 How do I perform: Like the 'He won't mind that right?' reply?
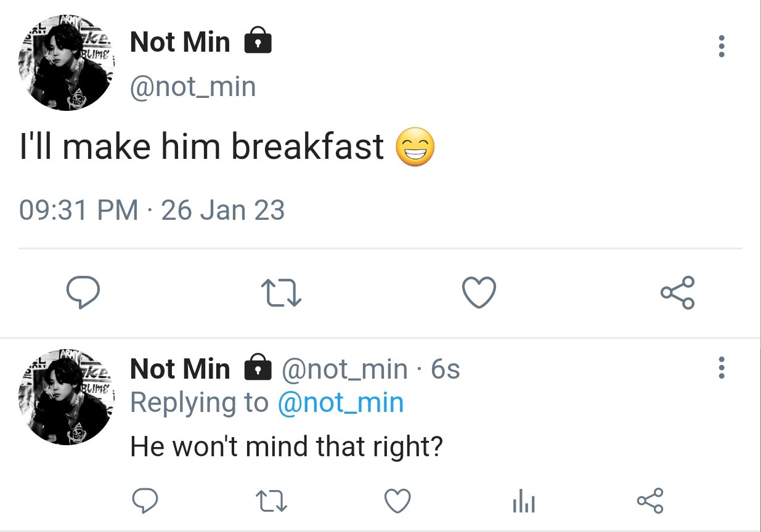(x=397, y=501)
